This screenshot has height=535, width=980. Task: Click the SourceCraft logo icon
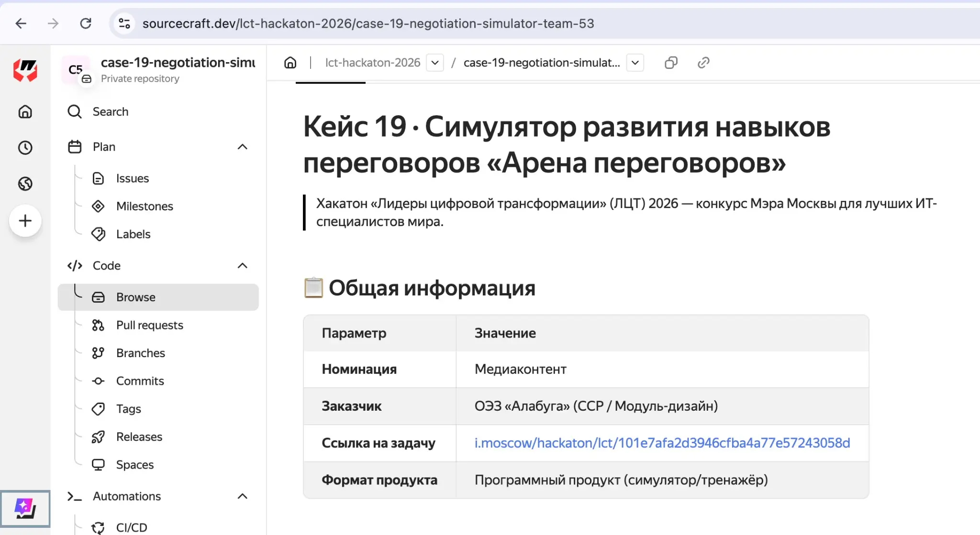coord(25,70)
